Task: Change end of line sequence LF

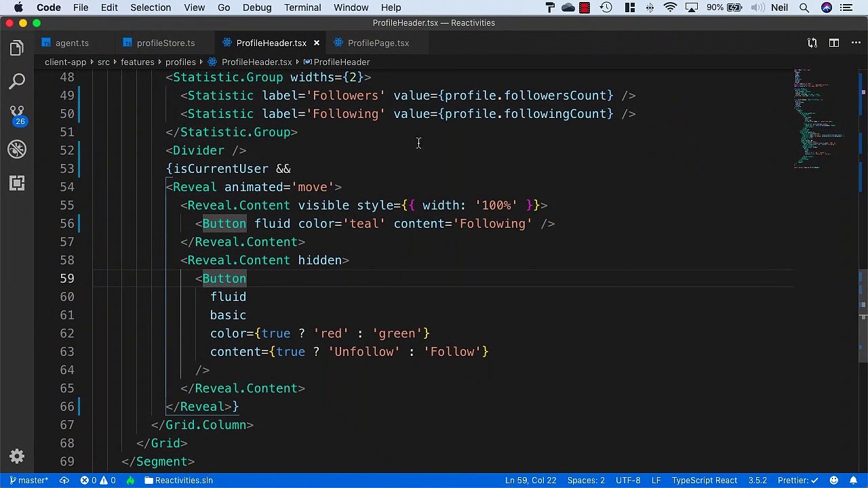Action: point(656,480)
